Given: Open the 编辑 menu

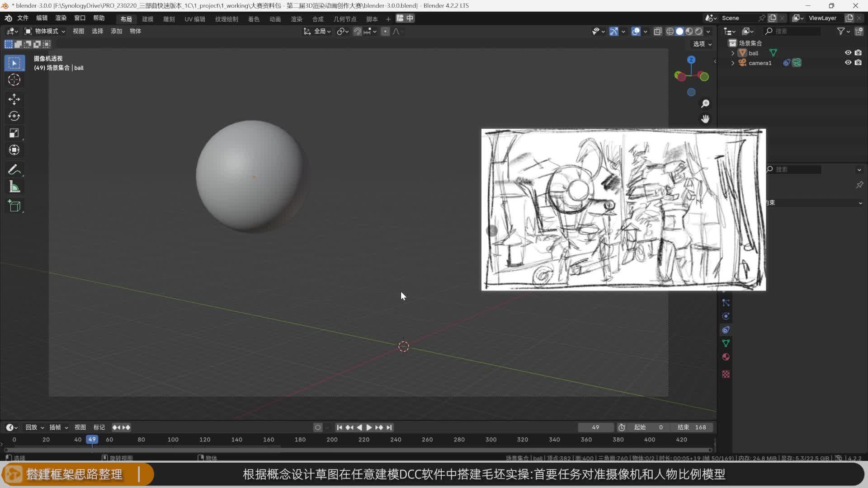Looking at the screenshot, I should pyautogui.click(x=42, y=18).
